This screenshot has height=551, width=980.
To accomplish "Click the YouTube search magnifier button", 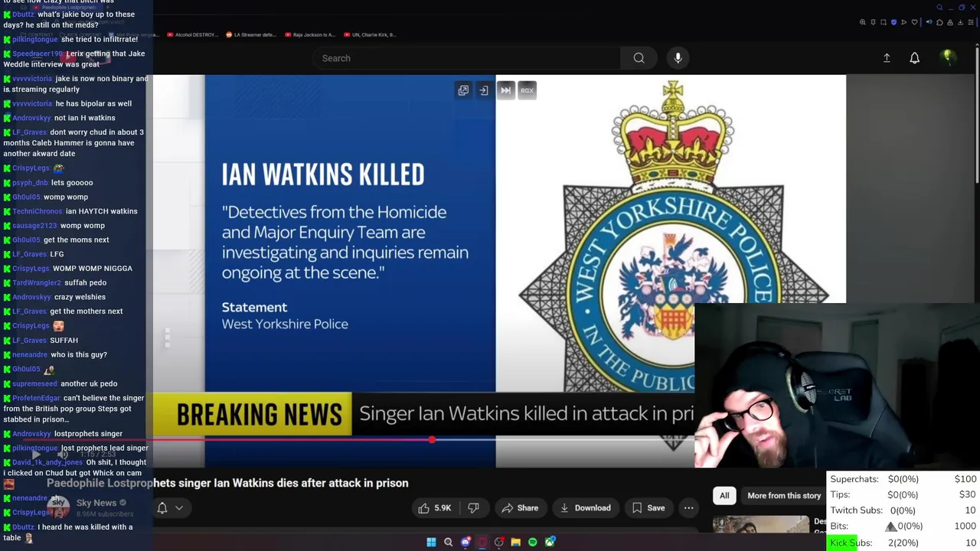I will [639, 58].
